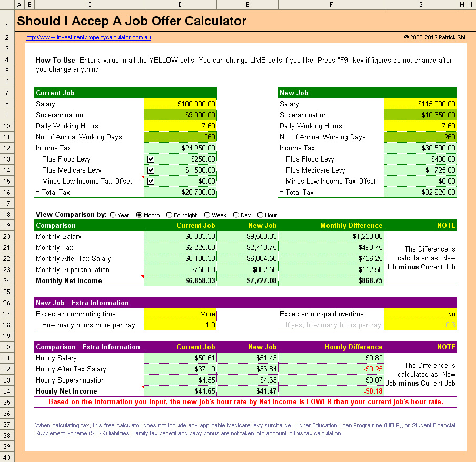Select column D header
The width and height of the screenshot is (476, 462).
(180, 5)
